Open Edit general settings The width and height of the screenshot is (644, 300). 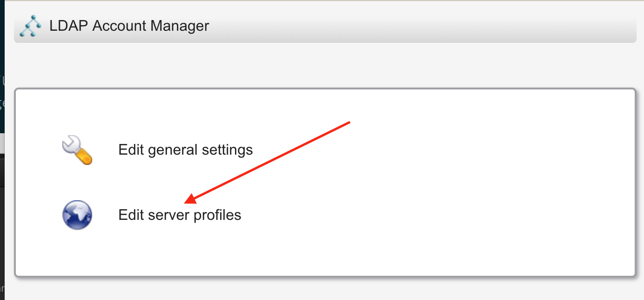[185, 150]
